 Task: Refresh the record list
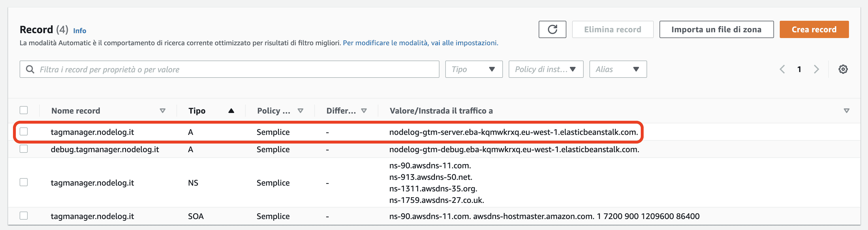point(552,29)
